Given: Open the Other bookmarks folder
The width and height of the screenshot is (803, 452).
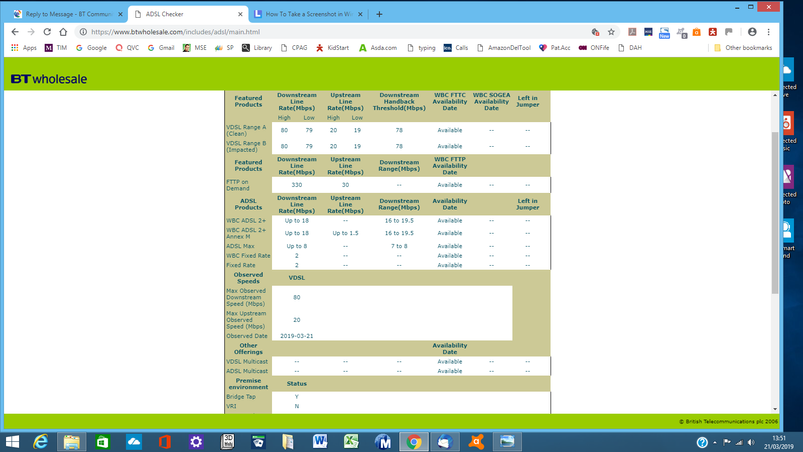Looking at the screenshot, I should (x=742, y=47).
